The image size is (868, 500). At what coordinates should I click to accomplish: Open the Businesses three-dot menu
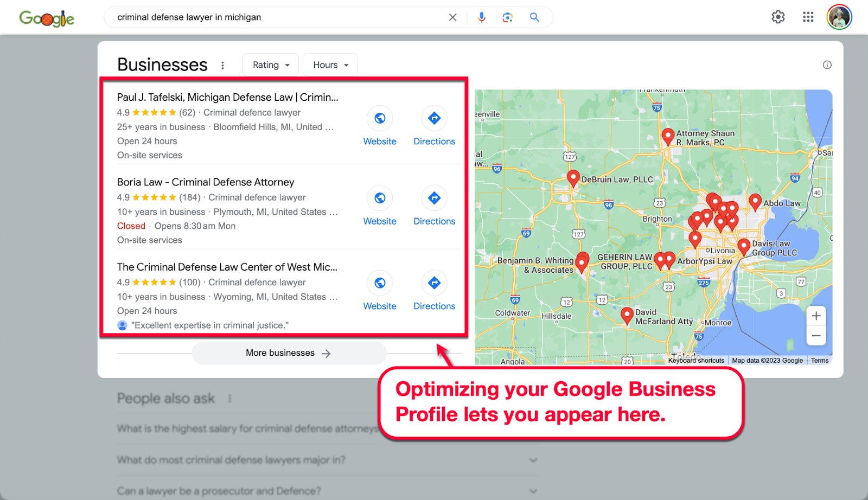pyautogui.click(x=222, y=66)
